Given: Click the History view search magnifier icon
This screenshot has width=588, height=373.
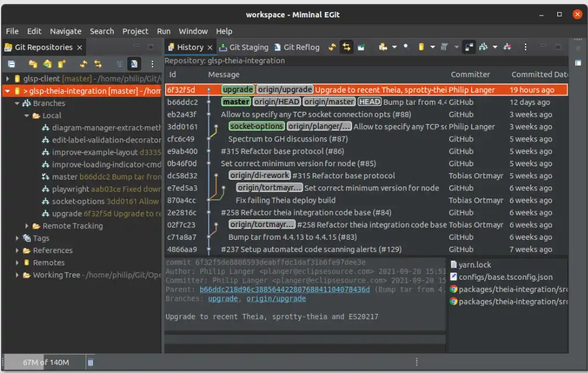Looking at the screenshot, I should pyautogui.click(x=406, y=47).
